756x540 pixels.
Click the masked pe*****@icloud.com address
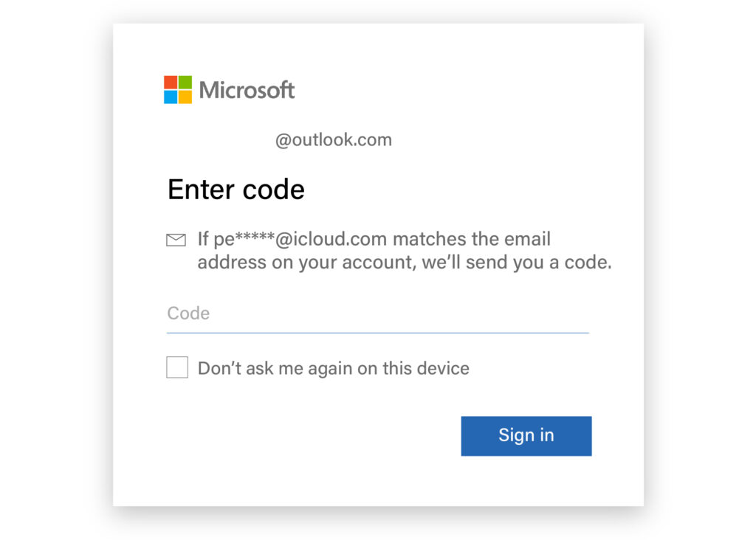[300, 239]
